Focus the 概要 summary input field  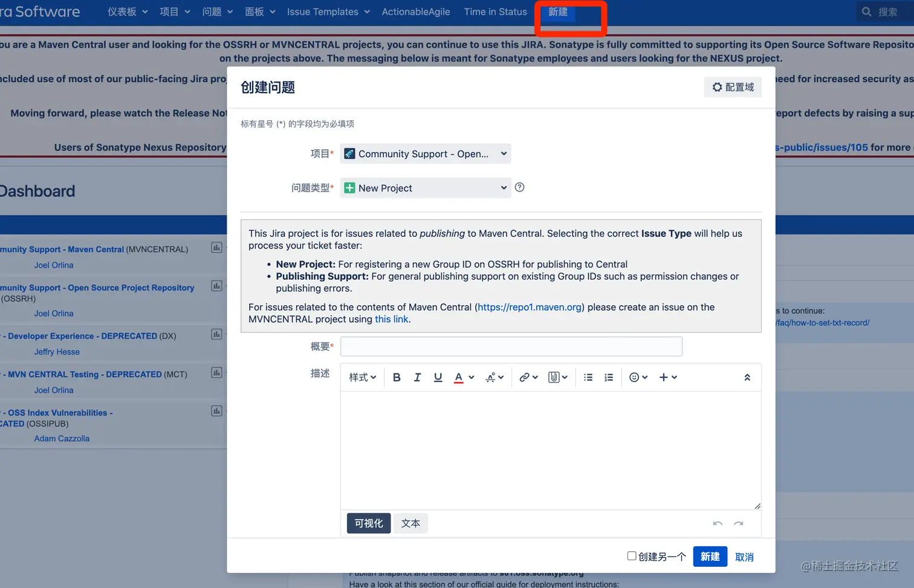tap(511, 346)
